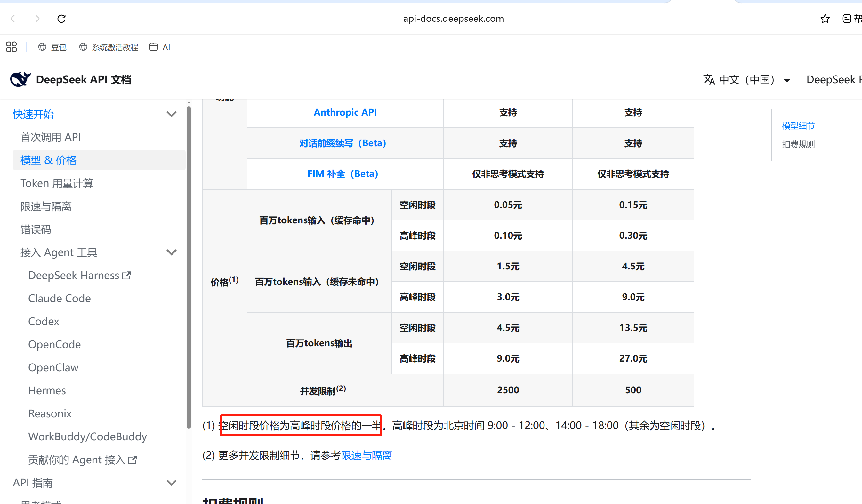
Task: Open Token 用量计算 page
Action: pyautogui.click(x=57, y=183)
